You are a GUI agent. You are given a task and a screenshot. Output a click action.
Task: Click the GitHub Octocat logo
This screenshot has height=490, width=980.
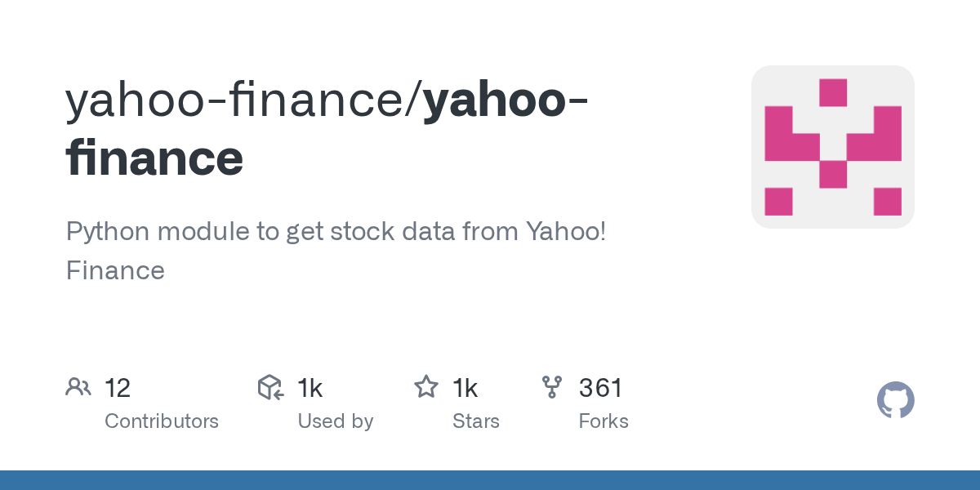coord(895,401)
